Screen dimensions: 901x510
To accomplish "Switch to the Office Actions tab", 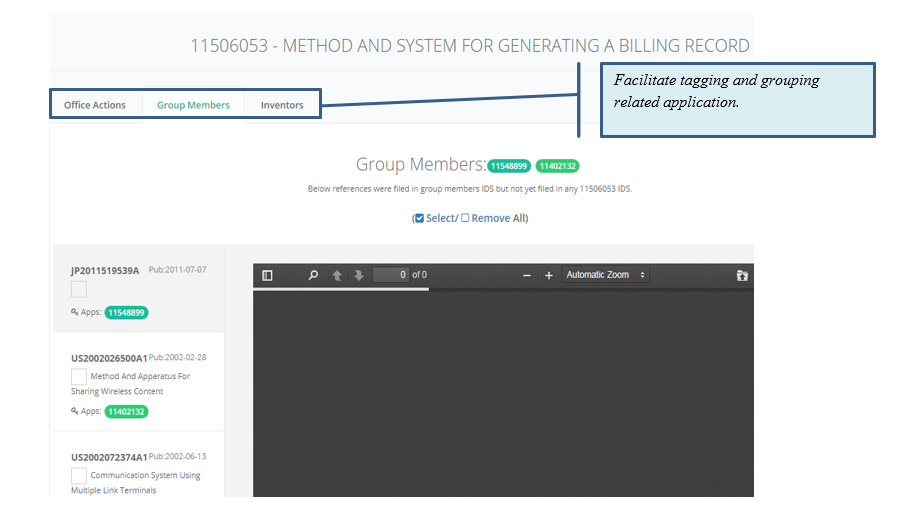I will (x=95, y=105).
